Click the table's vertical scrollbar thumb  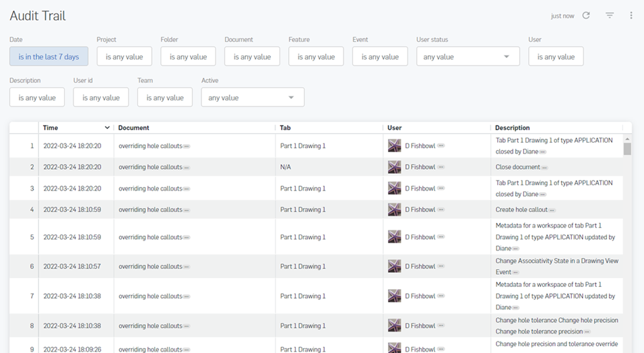627,148
